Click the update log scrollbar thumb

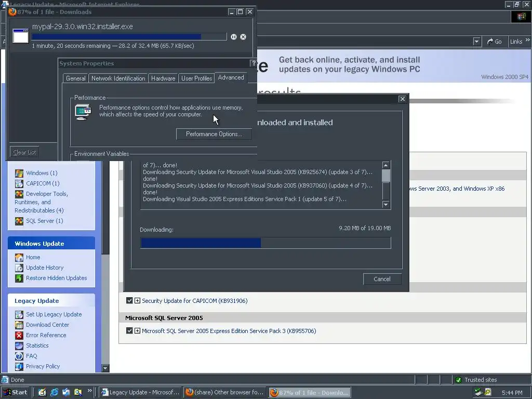386,176
